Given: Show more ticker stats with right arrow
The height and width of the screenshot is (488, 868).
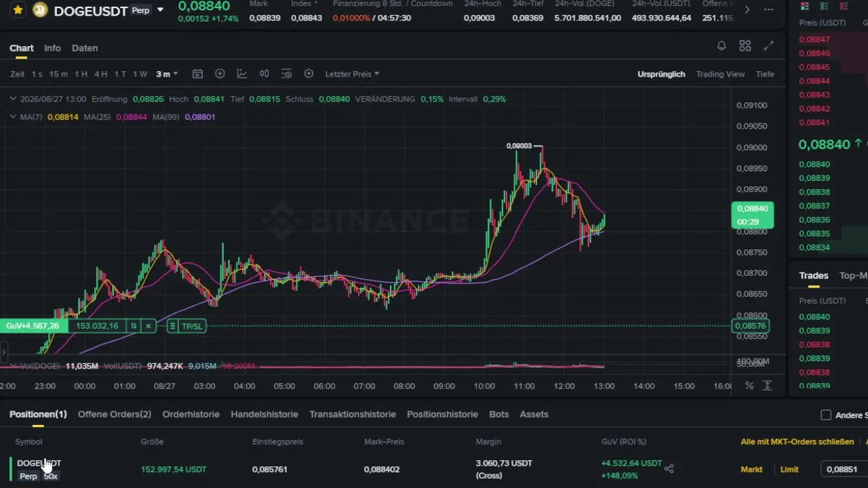Looking at the screenshot, I should click(747, 9).
